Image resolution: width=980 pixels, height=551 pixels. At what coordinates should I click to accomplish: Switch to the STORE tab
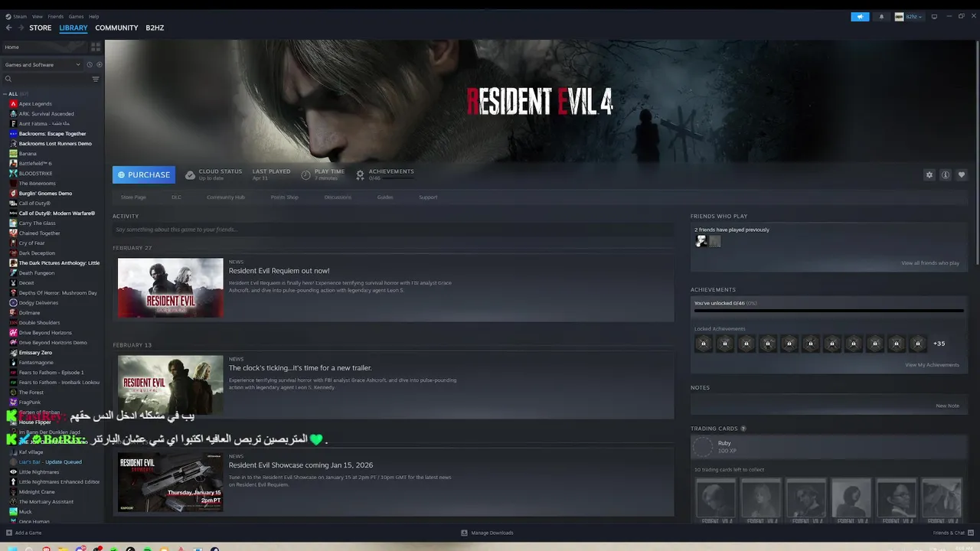click(41, 28)
